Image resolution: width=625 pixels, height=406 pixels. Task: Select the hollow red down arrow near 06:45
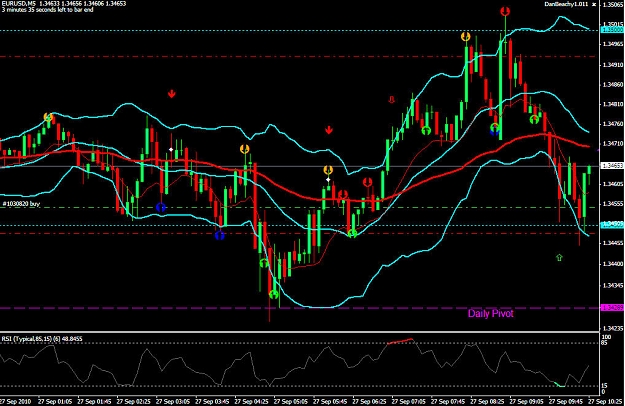391,99
